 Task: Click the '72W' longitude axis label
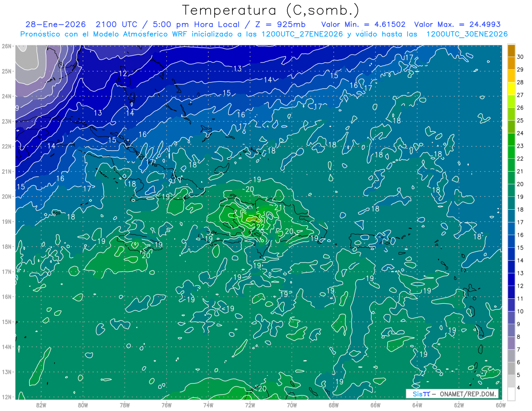coord(250,404)
